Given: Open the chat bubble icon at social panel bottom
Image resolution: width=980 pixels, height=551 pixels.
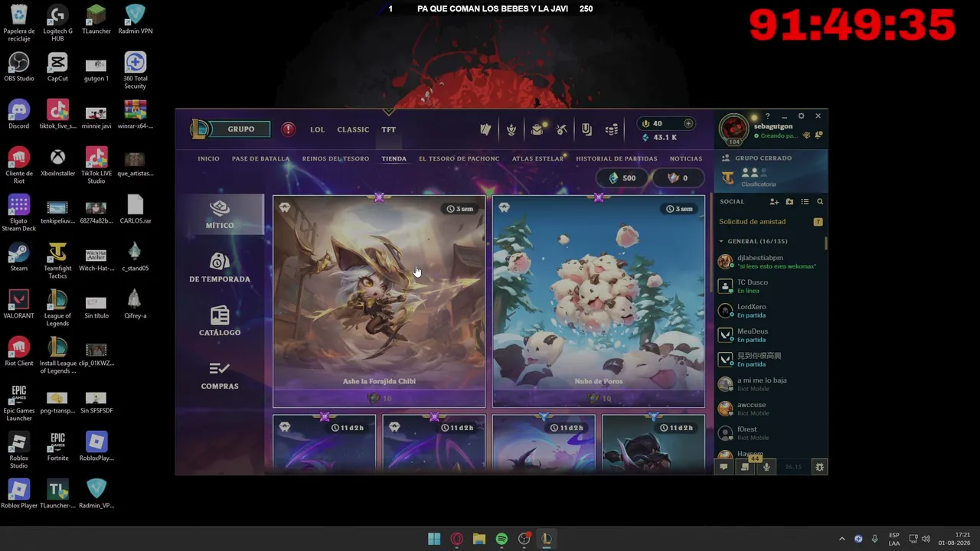Looking at the screenshot, I should 724,467.
